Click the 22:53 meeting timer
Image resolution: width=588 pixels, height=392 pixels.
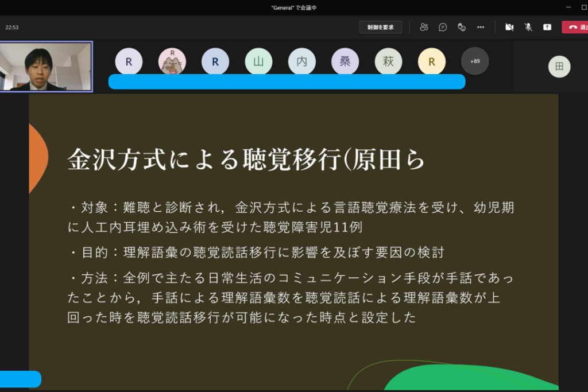(x=12, y=28)
